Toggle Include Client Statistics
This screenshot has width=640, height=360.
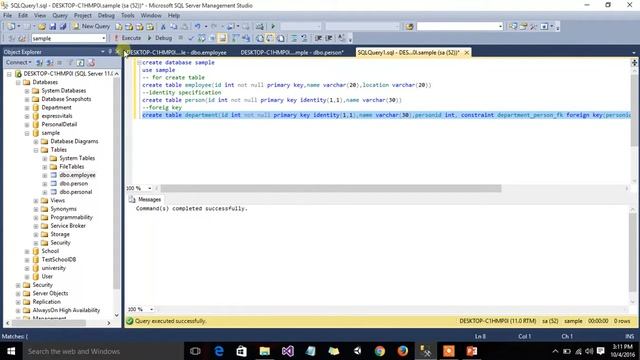[x=246, y=38]
